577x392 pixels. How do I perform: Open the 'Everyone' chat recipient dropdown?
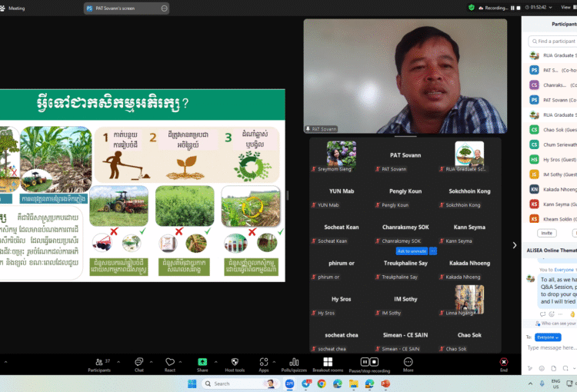(x=548, y=337)
